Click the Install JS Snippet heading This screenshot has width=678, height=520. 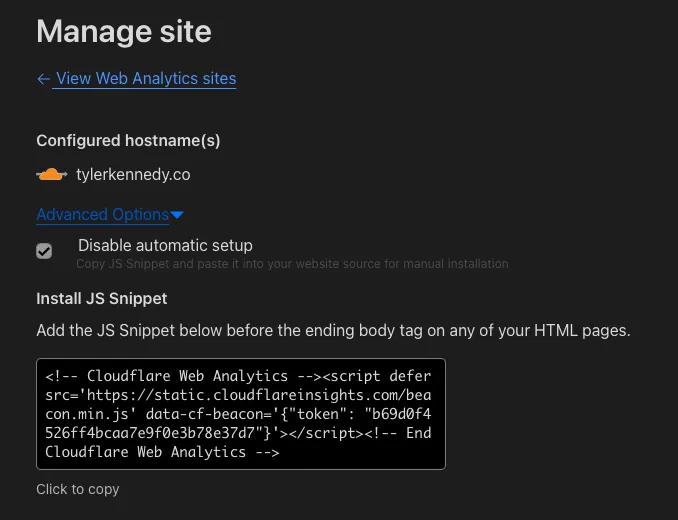[x=102, y=298]
